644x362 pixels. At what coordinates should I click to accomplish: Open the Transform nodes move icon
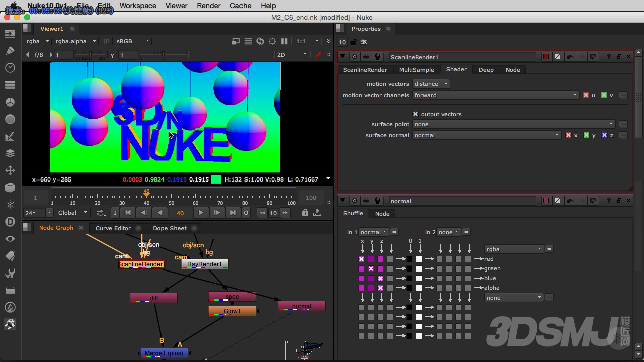[10, 170]
